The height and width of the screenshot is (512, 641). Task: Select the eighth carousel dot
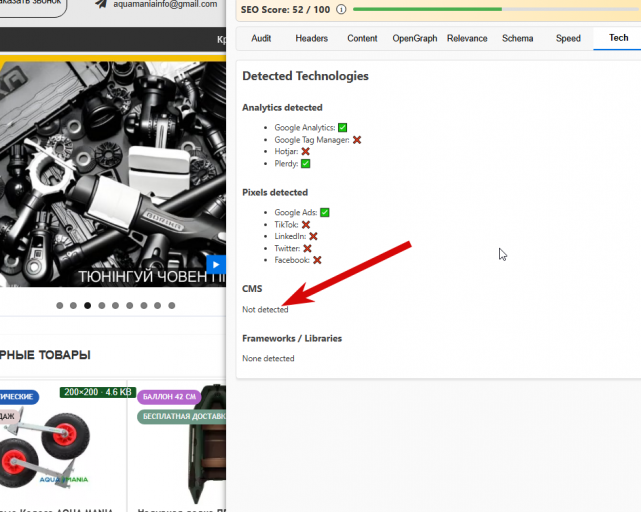pos(158,305)
